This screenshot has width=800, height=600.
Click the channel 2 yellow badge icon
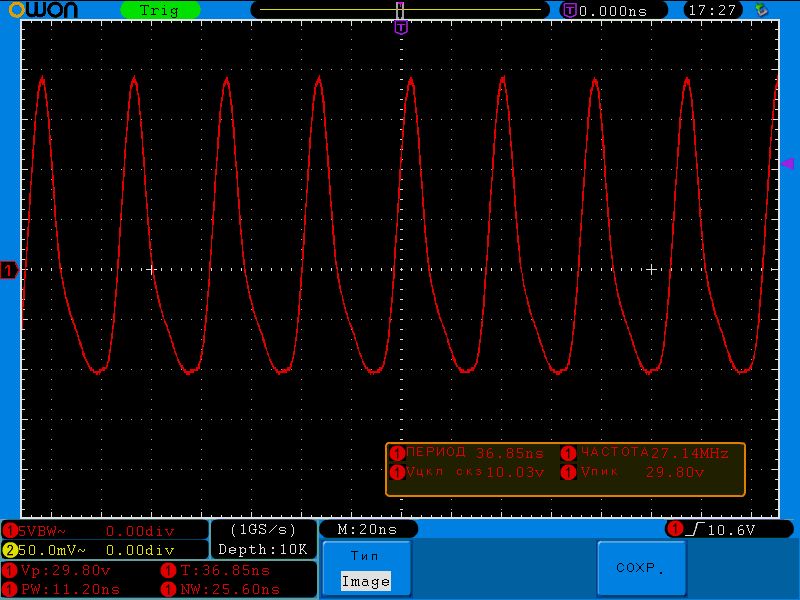point(9,550)
